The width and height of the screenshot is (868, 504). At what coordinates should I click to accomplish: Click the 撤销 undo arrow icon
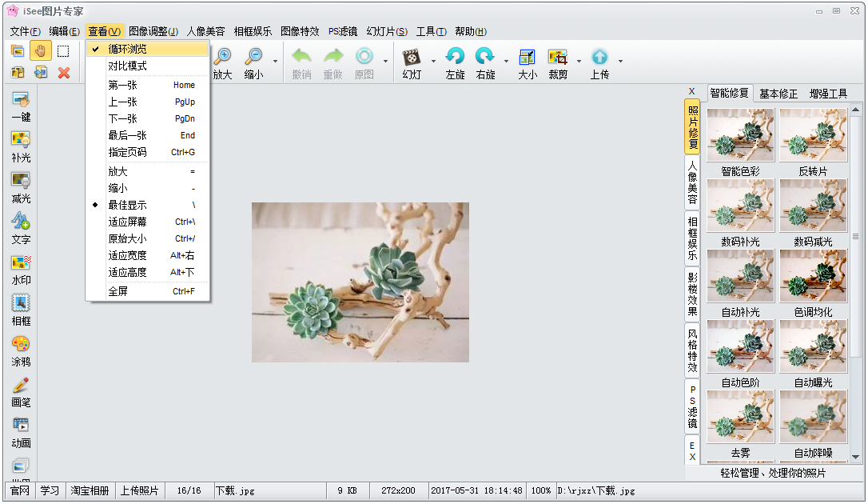tap(301, 56)
